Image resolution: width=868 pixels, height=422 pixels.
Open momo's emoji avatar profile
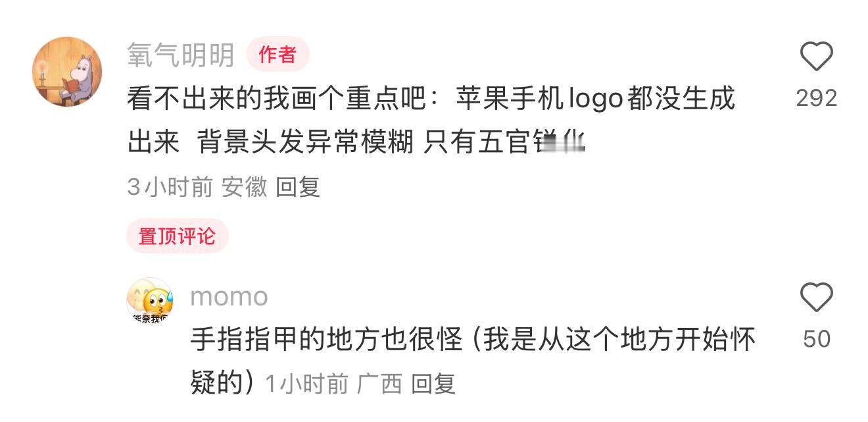coord(149,300)
